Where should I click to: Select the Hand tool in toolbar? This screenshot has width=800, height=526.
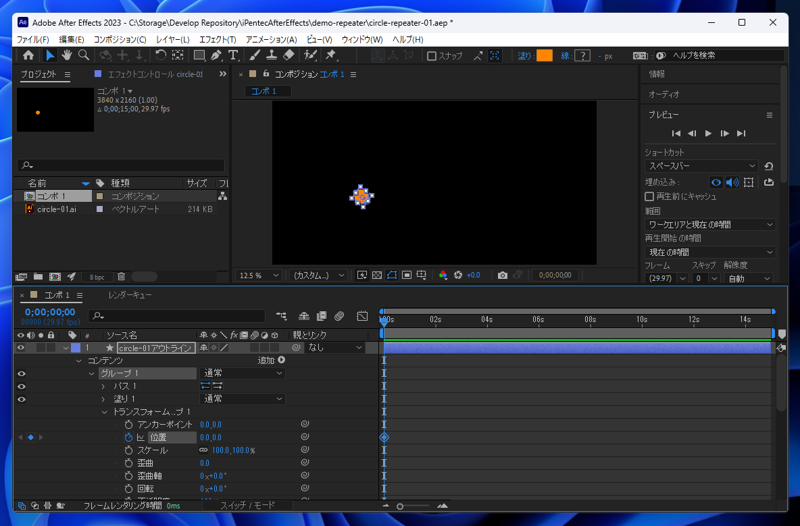pos(66,56)
